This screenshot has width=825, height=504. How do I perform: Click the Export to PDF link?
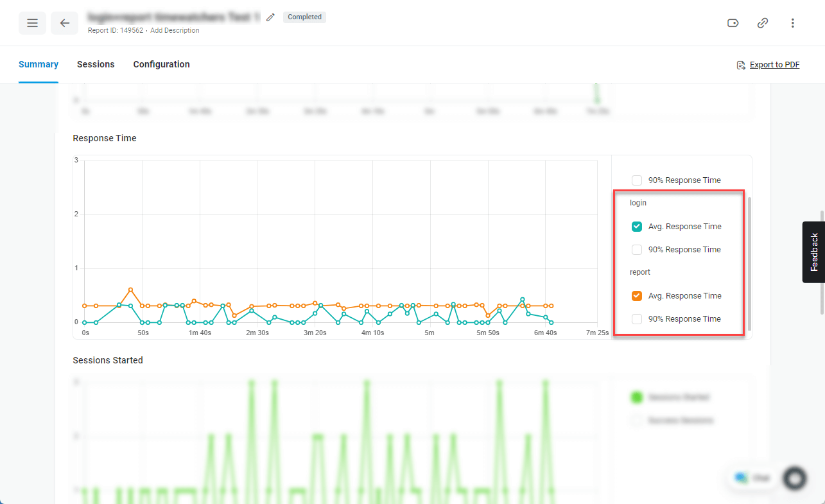[774, 65]
